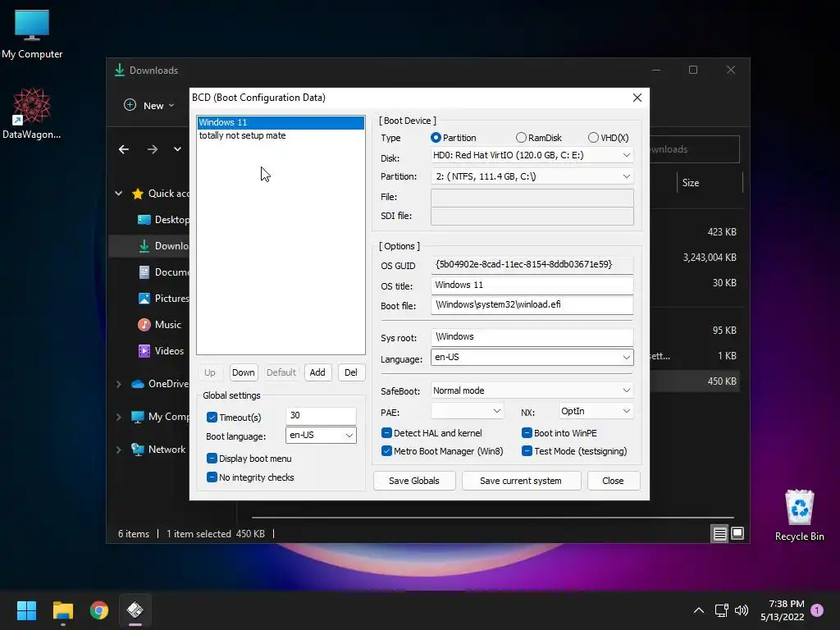Toggle Timeout(s) checkbox
The width and height of the screenshot is (840, 630).
(x=212, y=418)
